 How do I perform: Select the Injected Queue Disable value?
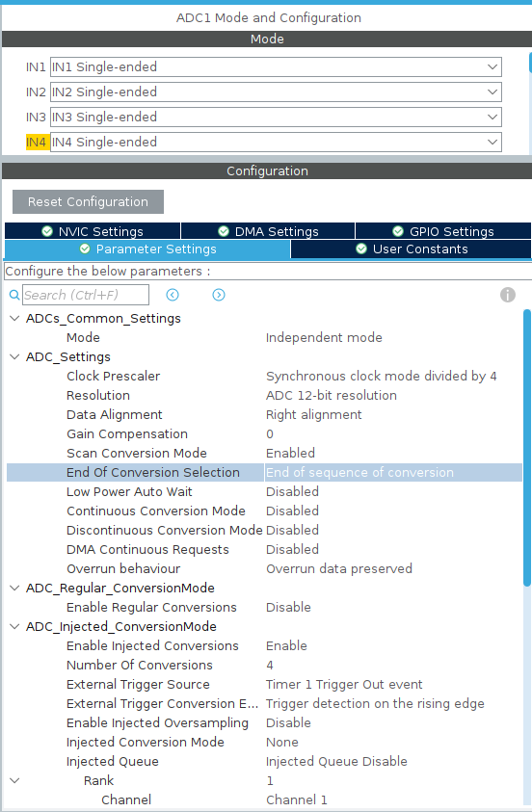coord(336,762)
